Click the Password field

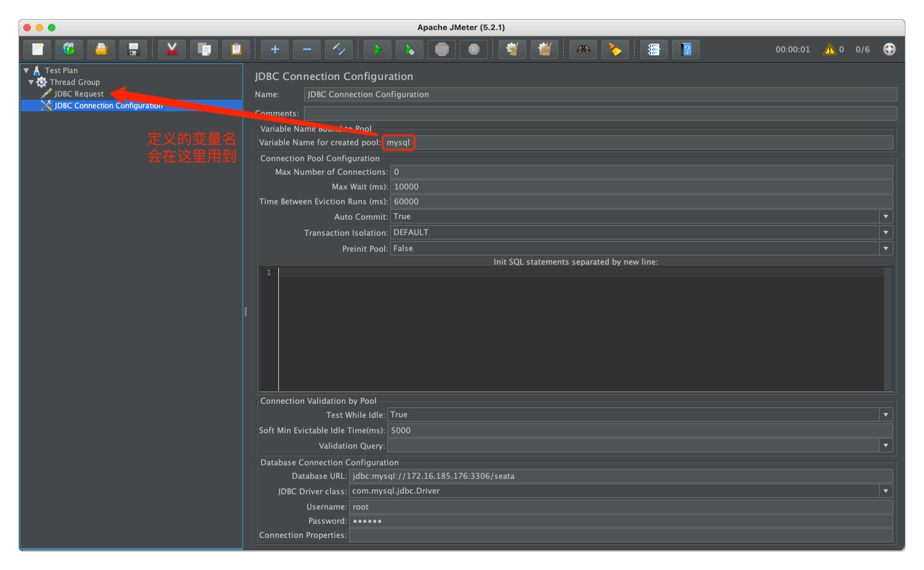pyautogui.click(x=621, y=521)
